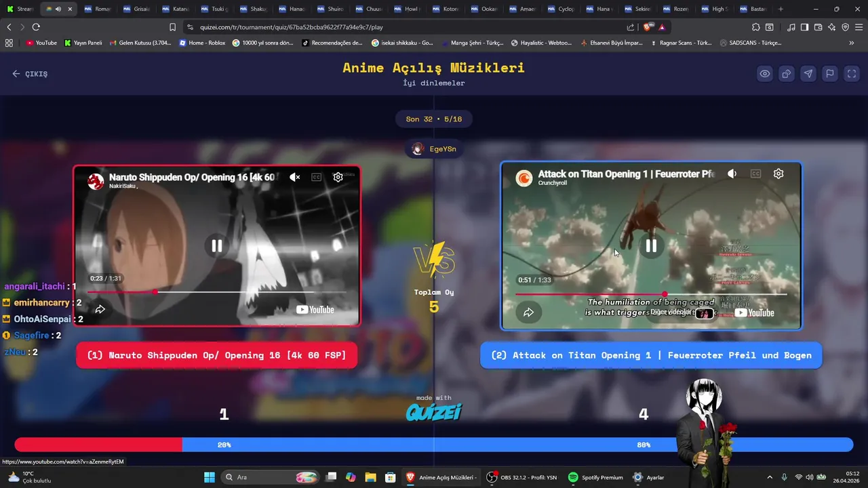Open Yayın Paneli bookmark
The image size is (868, 488).
click(x=83, y=43)
